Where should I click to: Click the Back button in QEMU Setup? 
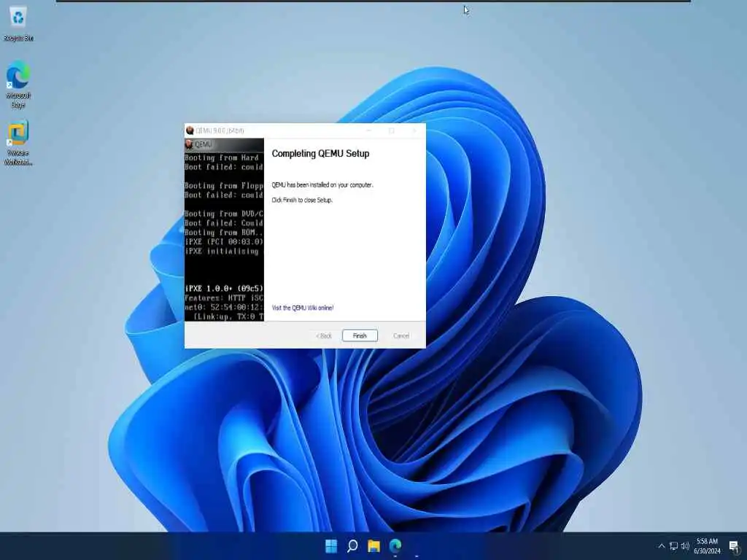(x=323, y=335)
